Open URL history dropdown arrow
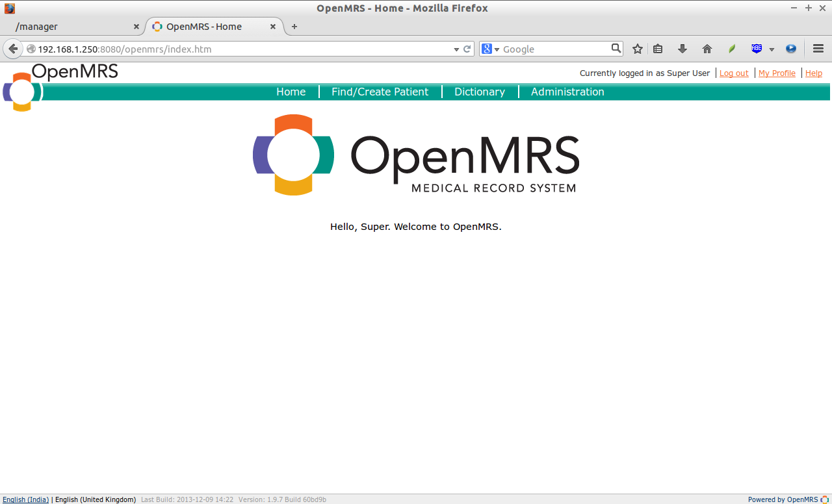The width and height of the screenshot is (832, 504). 456,49
